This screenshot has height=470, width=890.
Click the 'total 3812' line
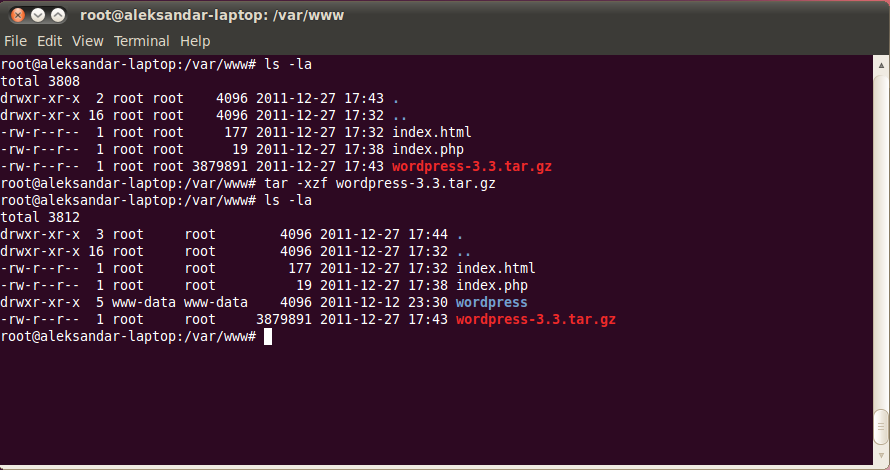[40, 217]
